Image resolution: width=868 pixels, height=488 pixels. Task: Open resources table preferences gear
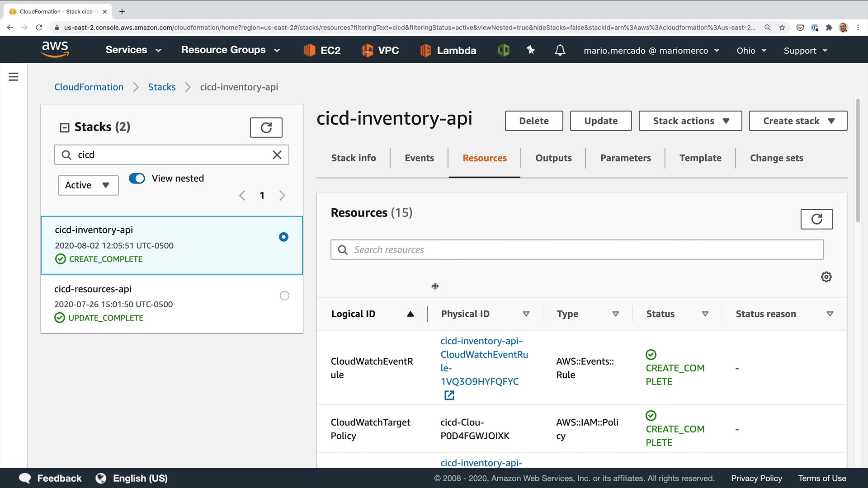pos(826,277)
